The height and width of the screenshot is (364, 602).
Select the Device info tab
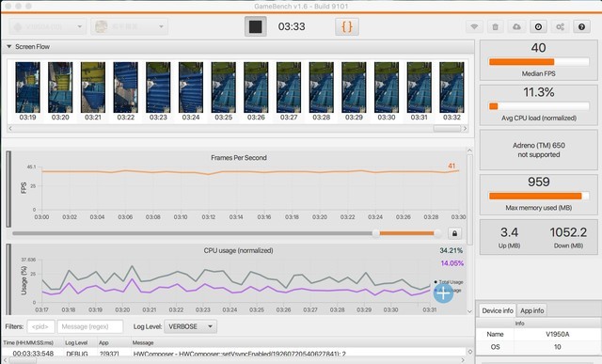point(498,310)
